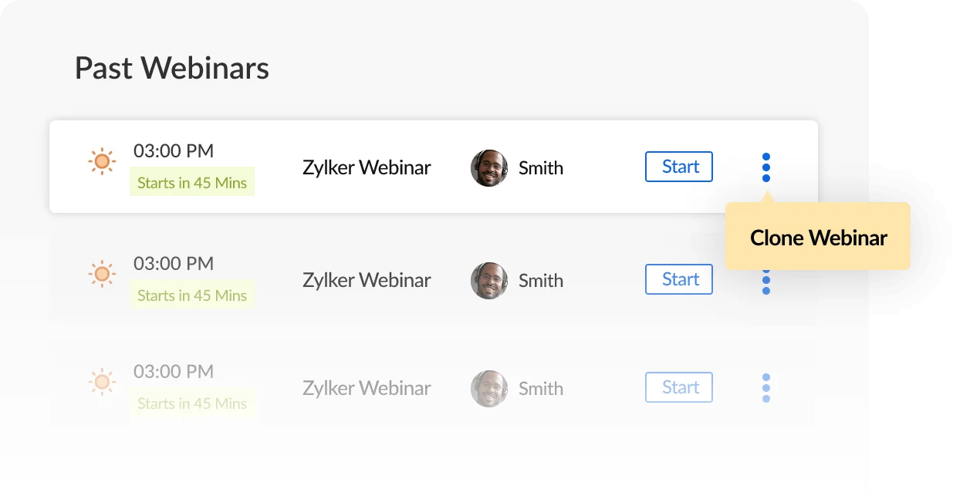
Task: Open the three-dot menu on the third webinar
Action: [765, 388]
